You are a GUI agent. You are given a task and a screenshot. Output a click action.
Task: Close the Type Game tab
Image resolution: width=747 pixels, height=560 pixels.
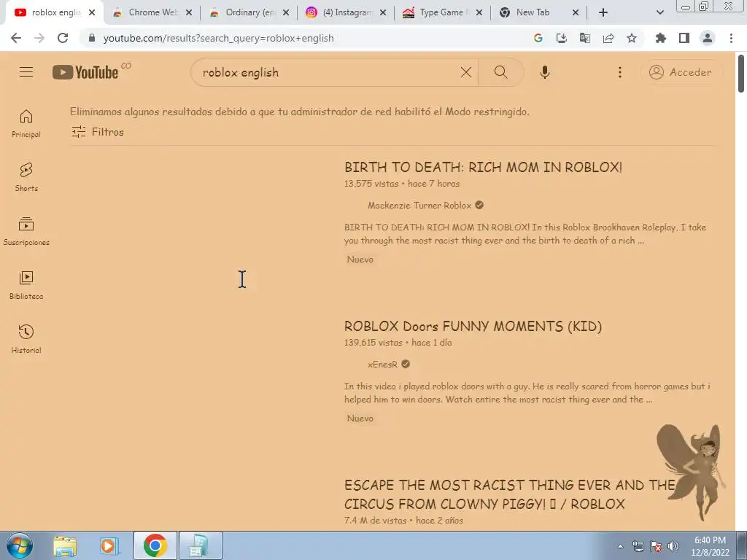pos(479,13)
